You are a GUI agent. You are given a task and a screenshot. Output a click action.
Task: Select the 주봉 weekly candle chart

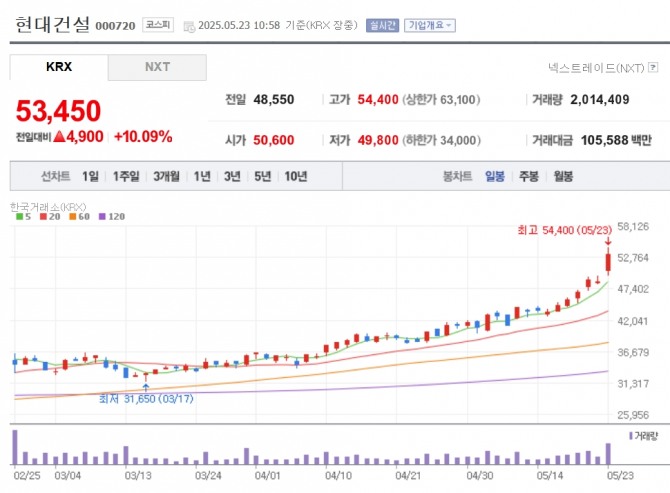coord(528,176)
